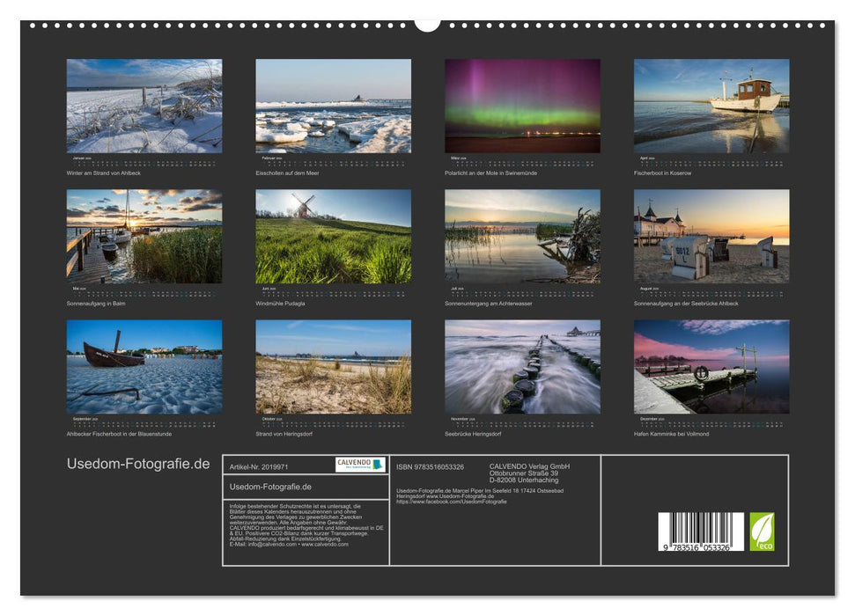Click the Artikel-Nr. 2019971 label
Image resolution: width=855 pixels, height=616 pixels.
point(259,466)
